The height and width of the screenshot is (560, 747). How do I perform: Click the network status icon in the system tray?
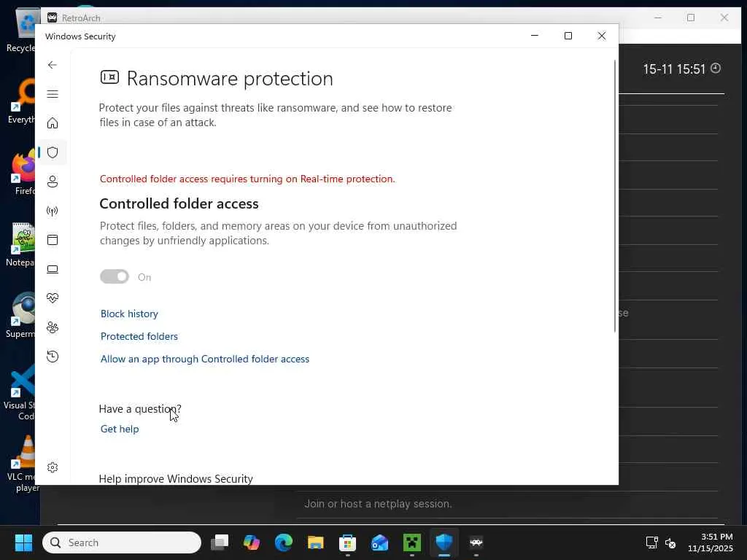tap(651, 542)
